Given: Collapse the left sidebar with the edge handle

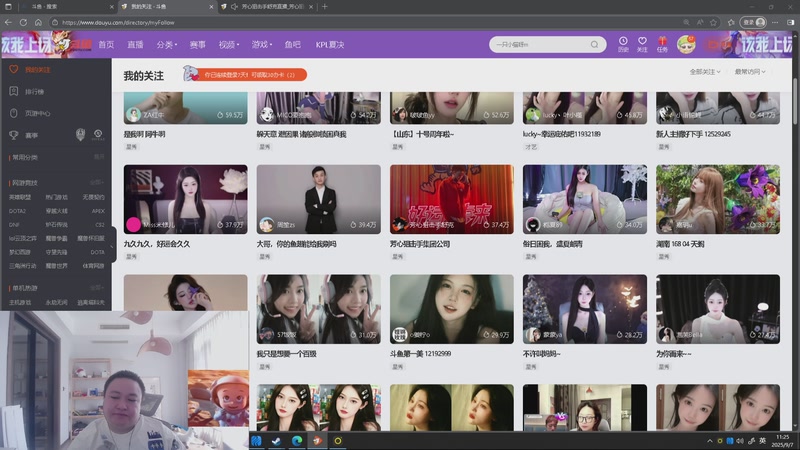Looking at the screenshot, I should [x=113, y=246].
